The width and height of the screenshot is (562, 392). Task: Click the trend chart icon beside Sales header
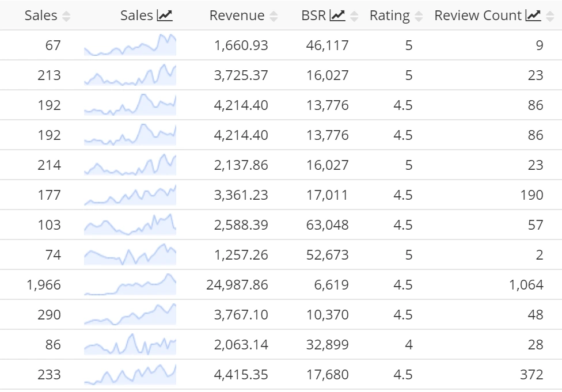(165, 16)
